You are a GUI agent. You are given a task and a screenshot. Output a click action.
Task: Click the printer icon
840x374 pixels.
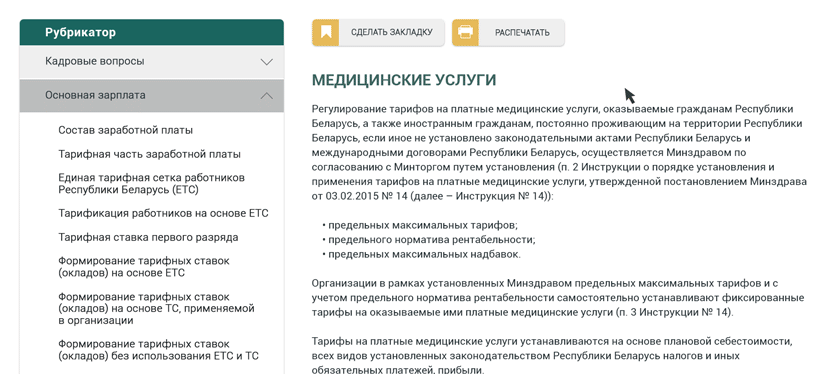(465, 33)
